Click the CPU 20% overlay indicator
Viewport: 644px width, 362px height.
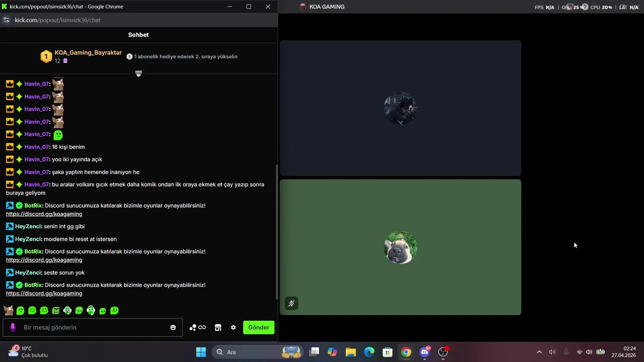coord(601,8)
